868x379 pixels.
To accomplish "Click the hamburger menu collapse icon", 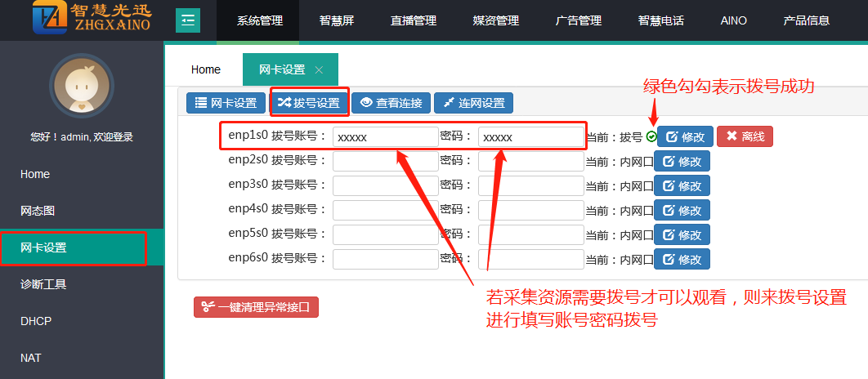I will tap(188, 20).
